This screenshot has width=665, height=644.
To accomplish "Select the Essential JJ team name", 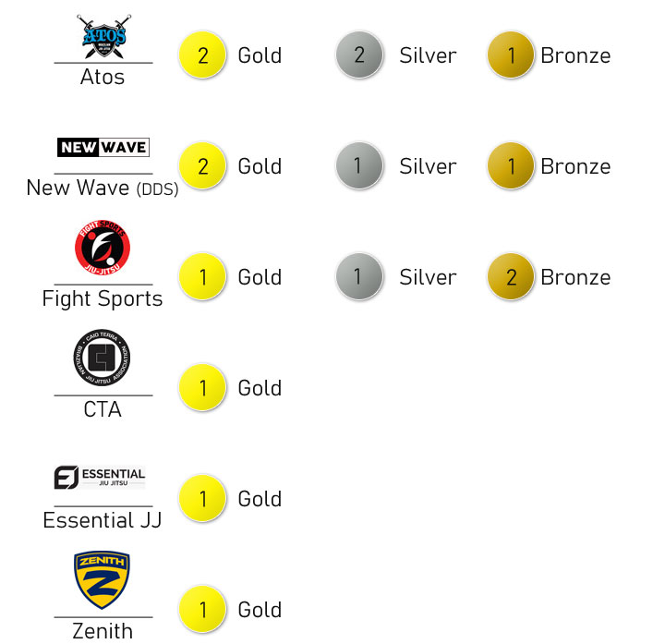I will 103,520.
